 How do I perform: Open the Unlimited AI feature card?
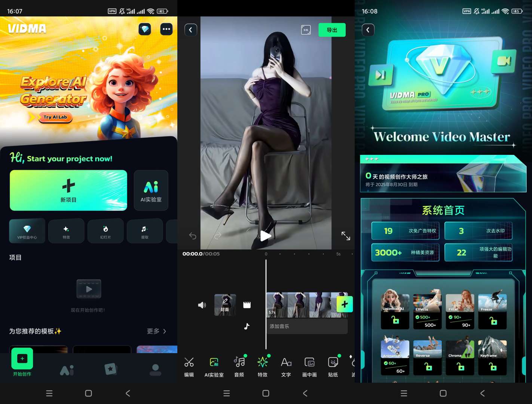tap(395, 310)
